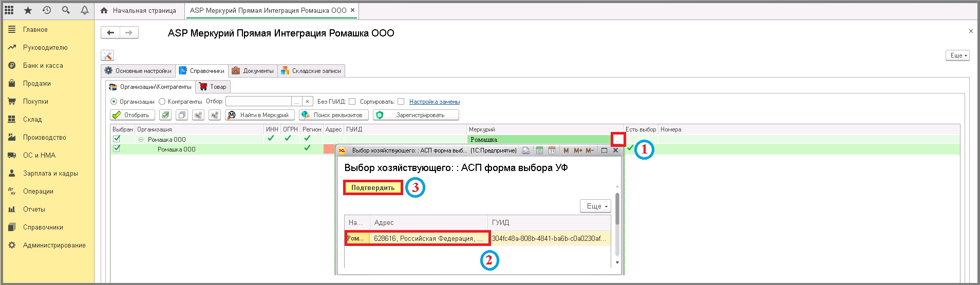
Task: Open Администрирование section in sidebar
Action: coord(54,245)
